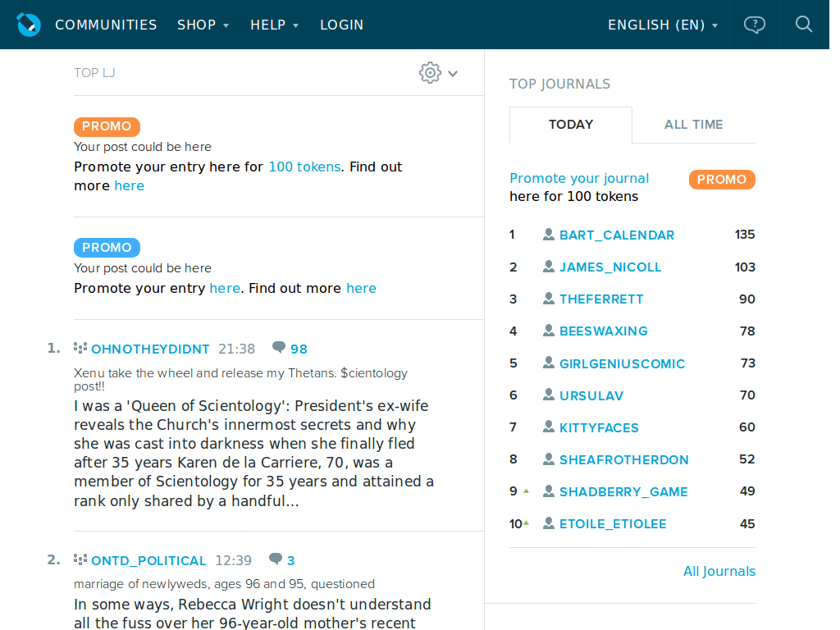Screen dimensions: 840x630
Task: Click the comment bubble showing 98 comments
Action: pyautogui.click(x=279, y=347)
